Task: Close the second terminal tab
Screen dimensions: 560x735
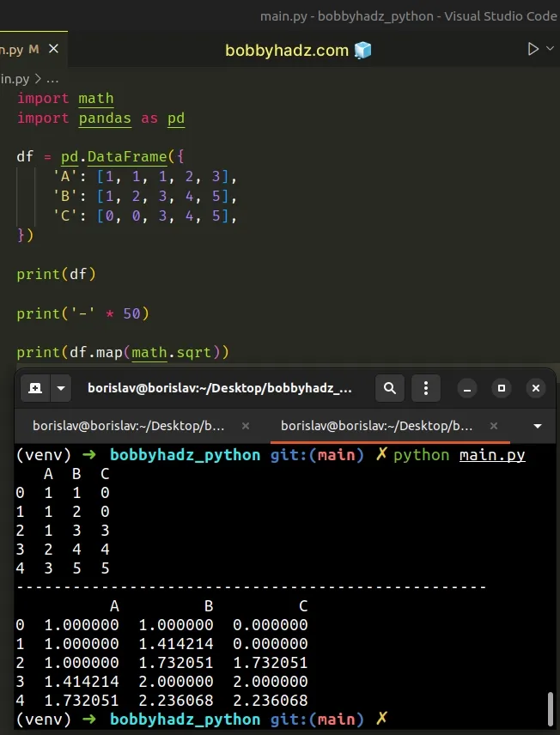Action: 493,426
